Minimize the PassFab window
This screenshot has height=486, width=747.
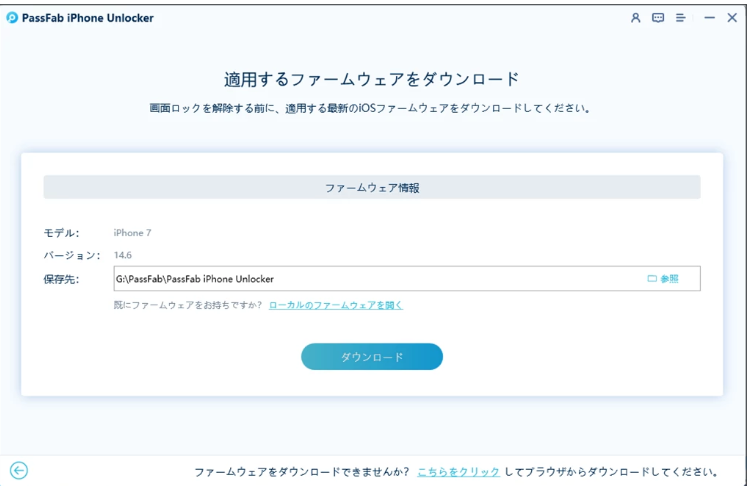pyautogui.click(x=709, y=18)
